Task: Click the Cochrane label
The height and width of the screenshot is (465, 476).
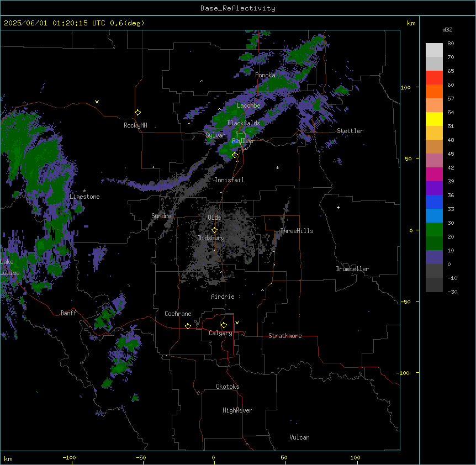Action: point(178,314)
